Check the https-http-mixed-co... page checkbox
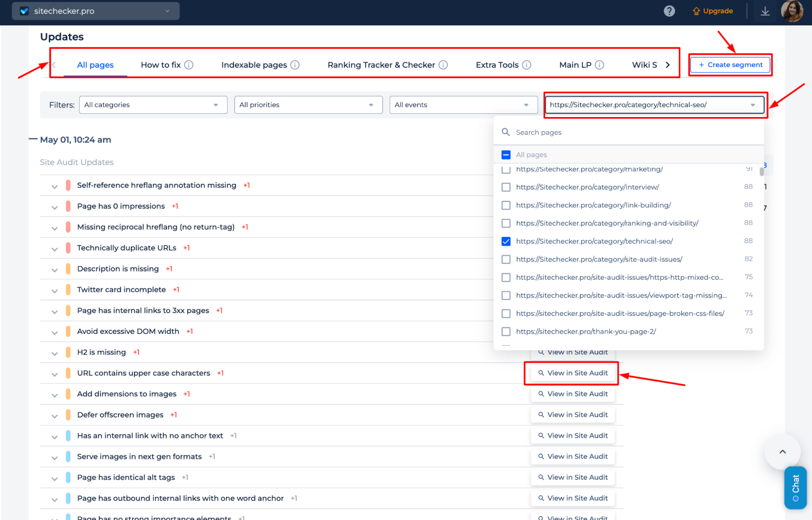812x520 pixels. [x=506, y=278]
